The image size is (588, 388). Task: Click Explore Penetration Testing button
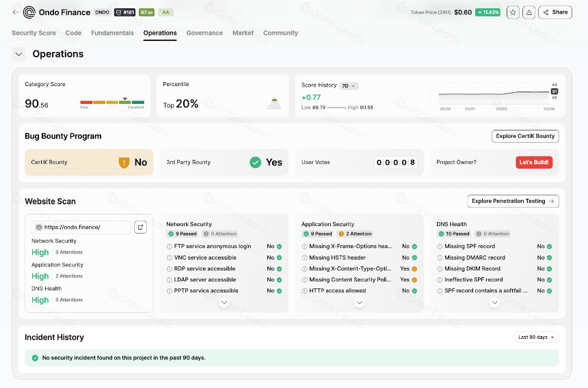[x=513, y=201]
